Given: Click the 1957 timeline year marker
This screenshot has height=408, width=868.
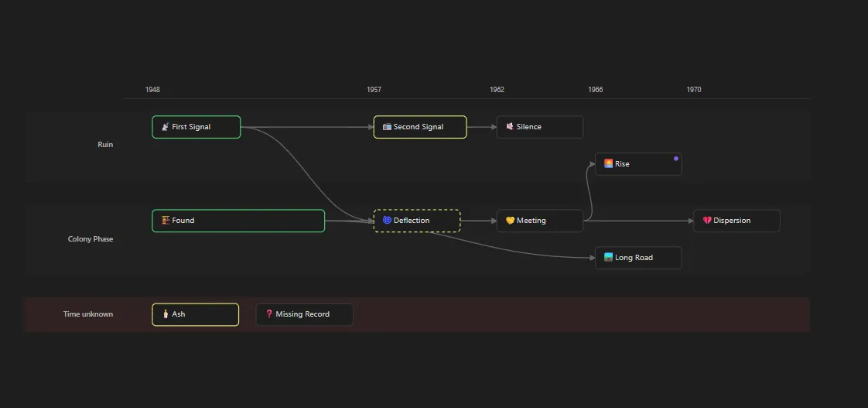Looking at the screenshot, I should coord(374,89).
